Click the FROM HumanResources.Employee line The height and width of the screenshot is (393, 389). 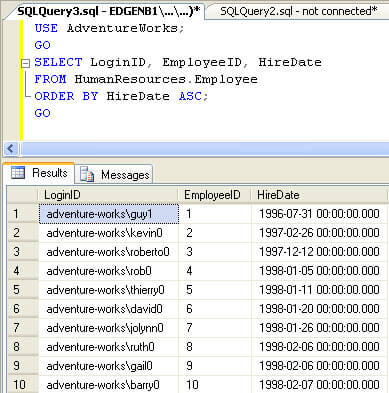click(146, 79)
